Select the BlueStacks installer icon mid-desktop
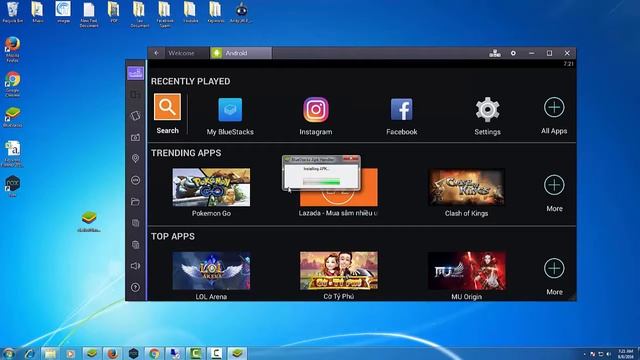 click(x=89, y=221)
